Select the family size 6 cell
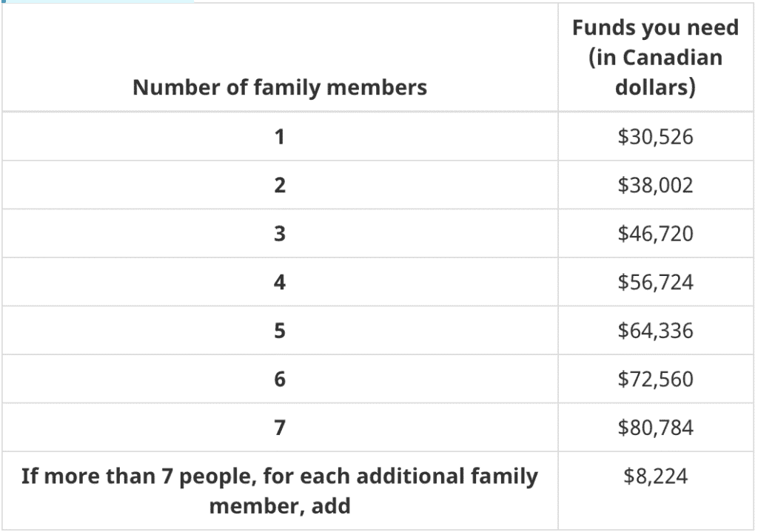This screenshot has height=532, width=758. 280,379
